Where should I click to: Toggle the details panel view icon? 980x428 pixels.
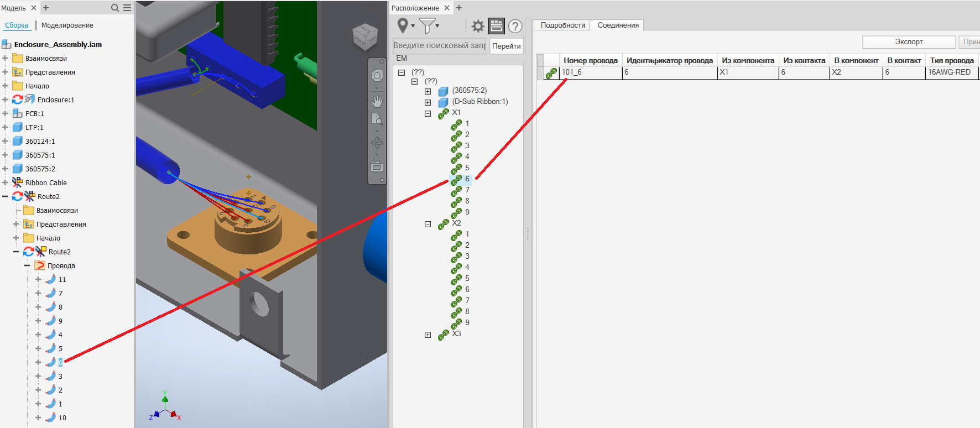(497, 26)
